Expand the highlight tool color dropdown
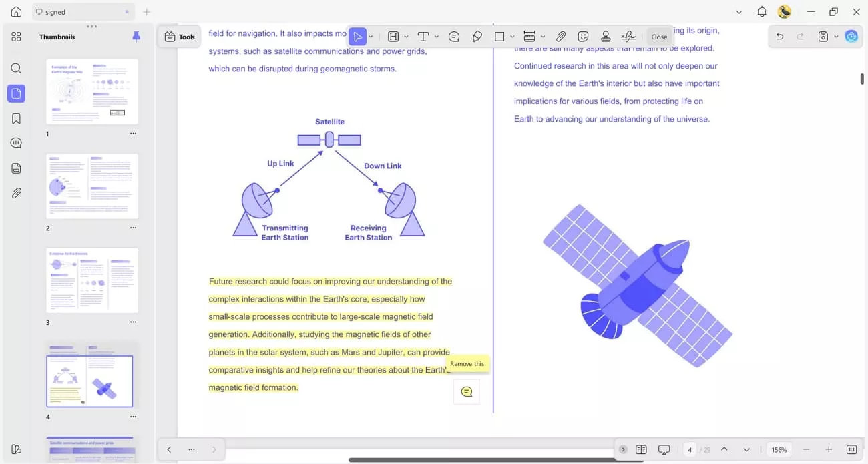868x464 pixels. coord(406,37)
